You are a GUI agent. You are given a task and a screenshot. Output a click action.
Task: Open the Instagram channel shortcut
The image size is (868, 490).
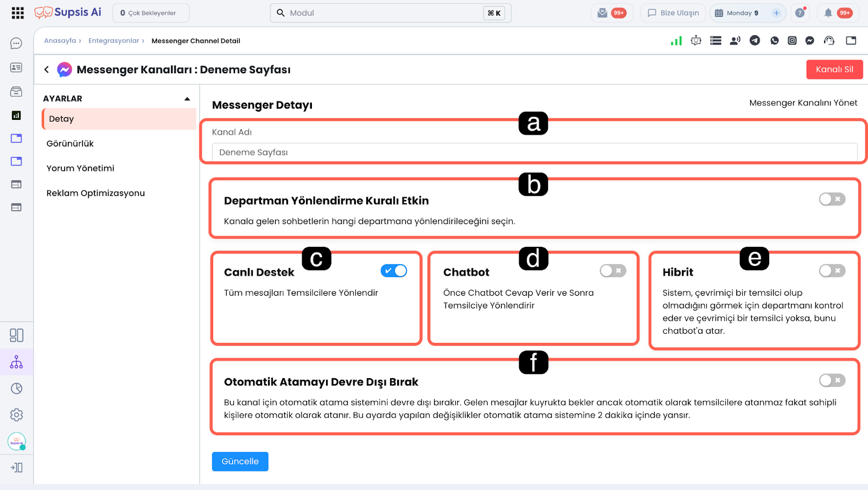tap(792, 41)
